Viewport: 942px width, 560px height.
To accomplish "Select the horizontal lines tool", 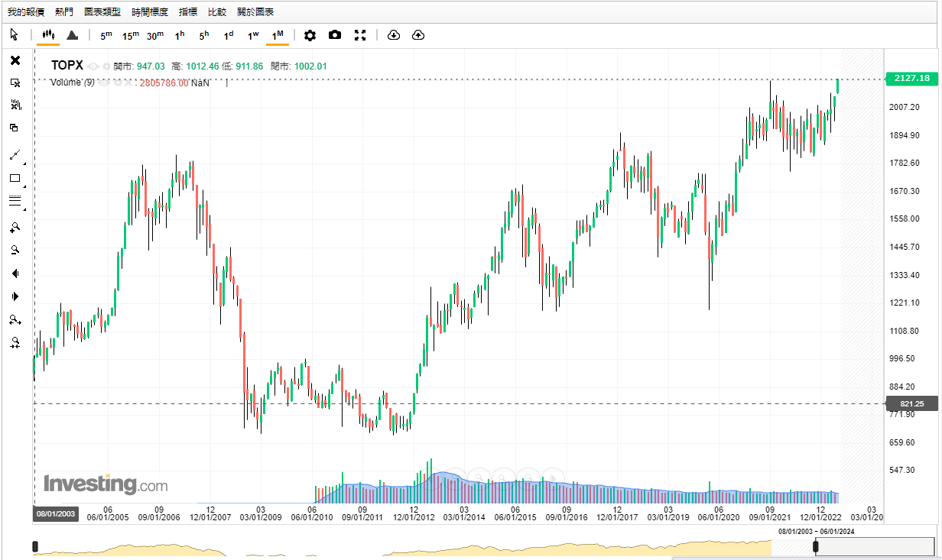I will [15, 201].
